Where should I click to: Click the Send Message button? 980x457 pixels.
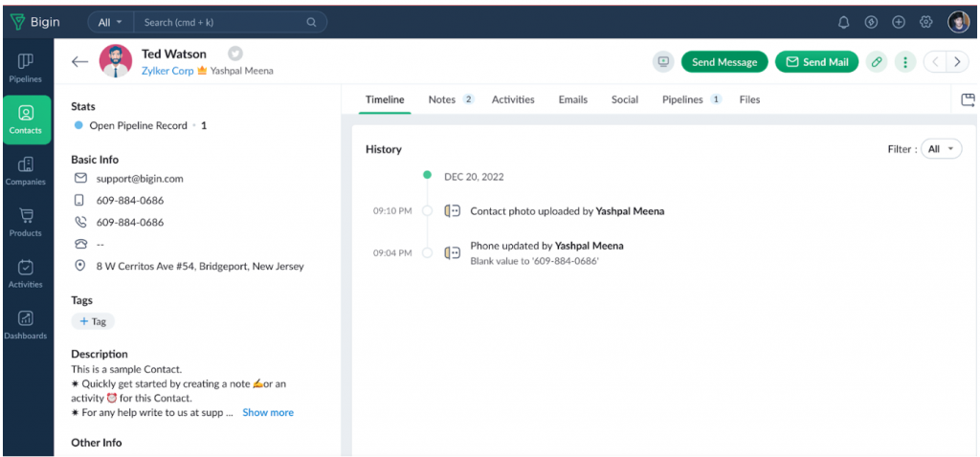coord(724,62)
